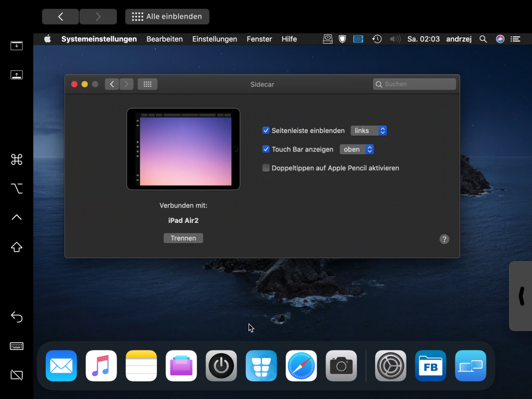
Task: Tap the Sidecar show menu bar icon
Action: (x=16, y=45)
